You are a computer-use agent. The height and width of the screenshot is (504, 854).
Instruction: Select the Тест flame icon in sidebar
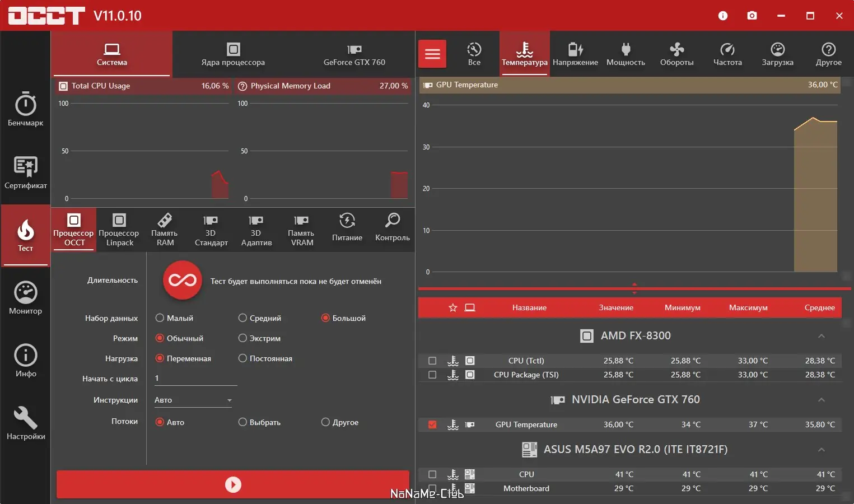click(x=25, y=235)
